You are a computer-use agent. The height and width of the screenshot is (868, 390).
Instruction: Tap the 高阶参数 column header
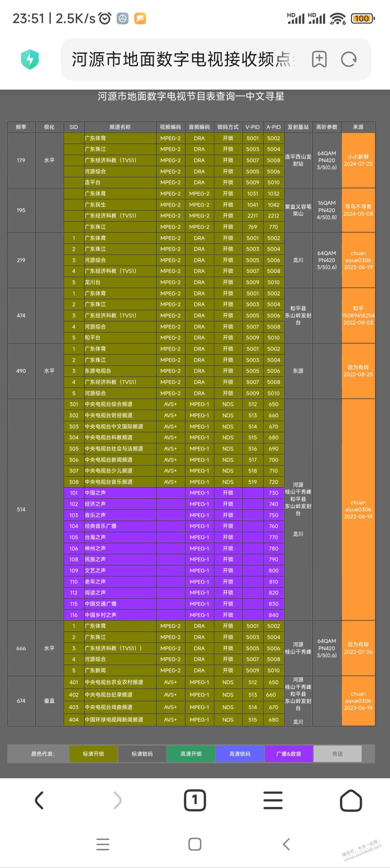coord(327,127)
